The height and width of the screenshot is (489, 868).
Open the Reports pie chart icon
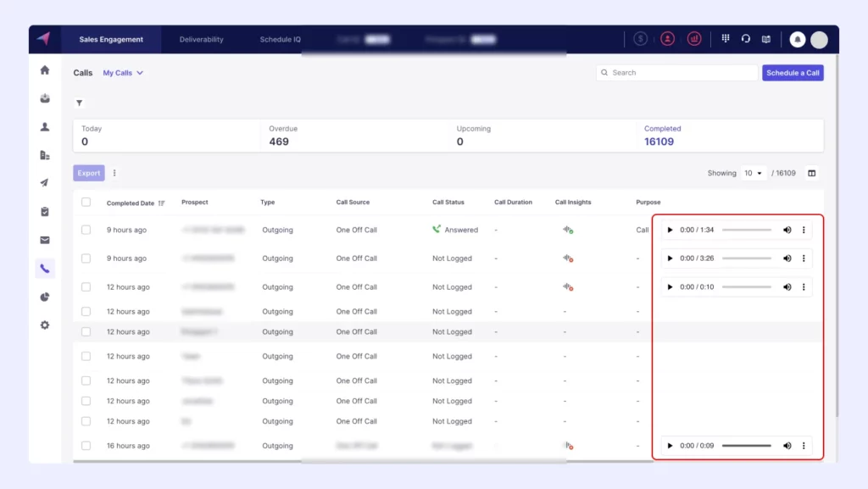(45, 297)
